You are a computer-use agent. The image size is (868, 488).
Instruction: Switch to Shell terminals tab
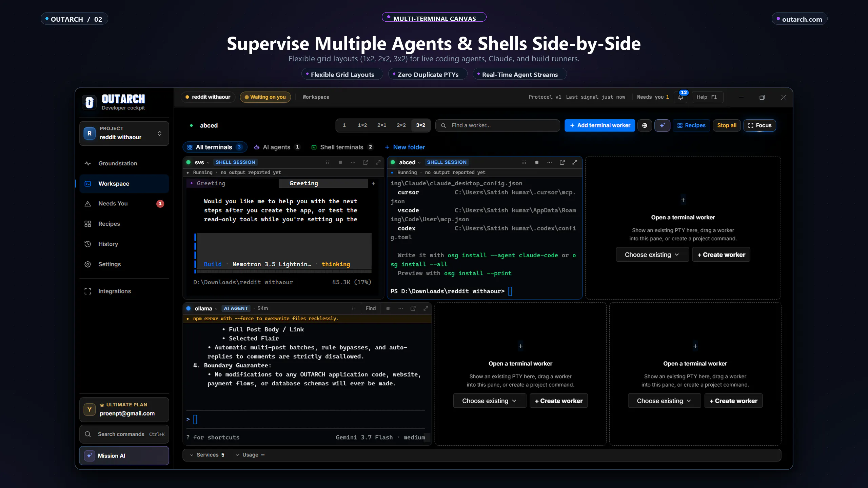point(342,147)
